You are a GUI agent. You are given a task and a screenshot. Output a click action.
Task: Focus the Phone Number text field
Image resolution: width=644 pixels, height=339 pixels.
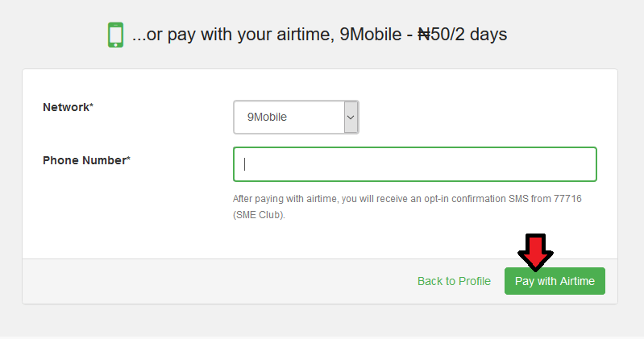point(415,164)
